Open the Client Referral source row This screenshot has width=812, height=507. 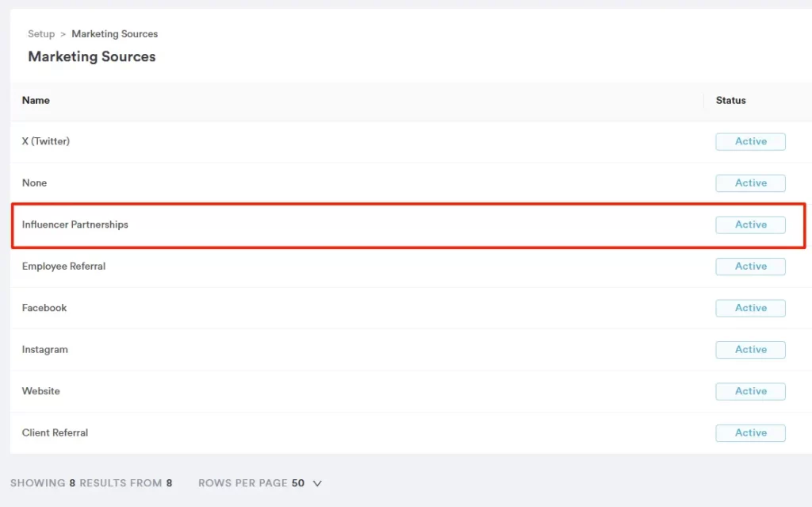tap(55, 433)
